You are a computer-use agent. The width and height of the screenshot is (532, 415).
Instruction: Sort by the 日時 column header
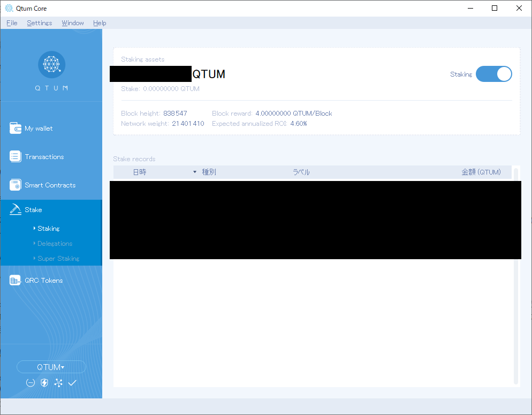140,172
